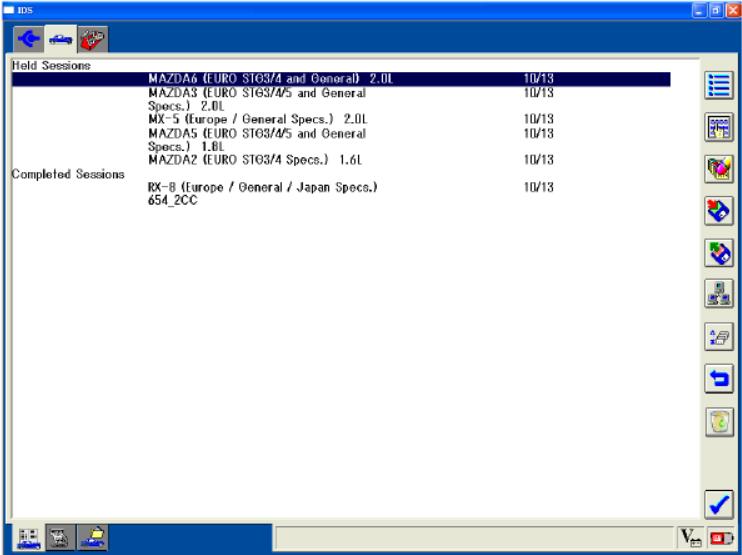Click the load-from-disk icon with green arrow
This screenshot has height=555, width=742.
tap(719, 253)
